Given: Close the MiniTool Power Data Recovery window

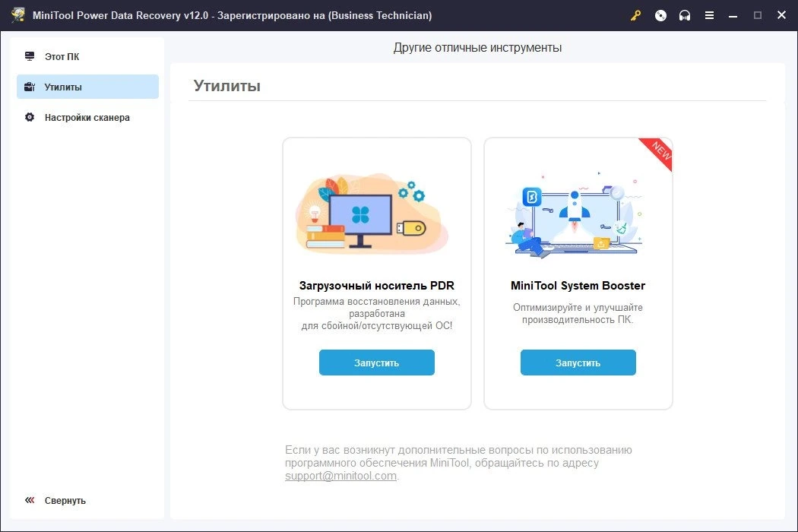Looking at the screenshot, I should [782, 15].
